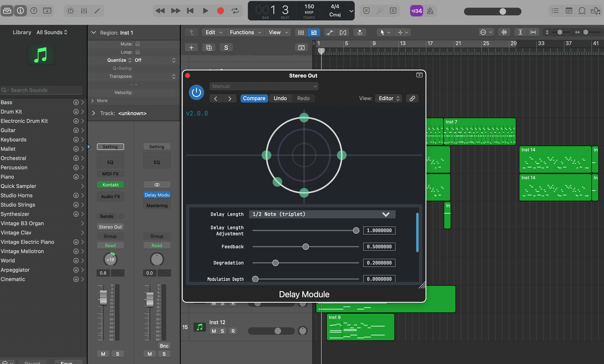Click the Solo S button in transport bar
Image resolution: width=604 pixels, height=364 pixels.
pos(393,11)
